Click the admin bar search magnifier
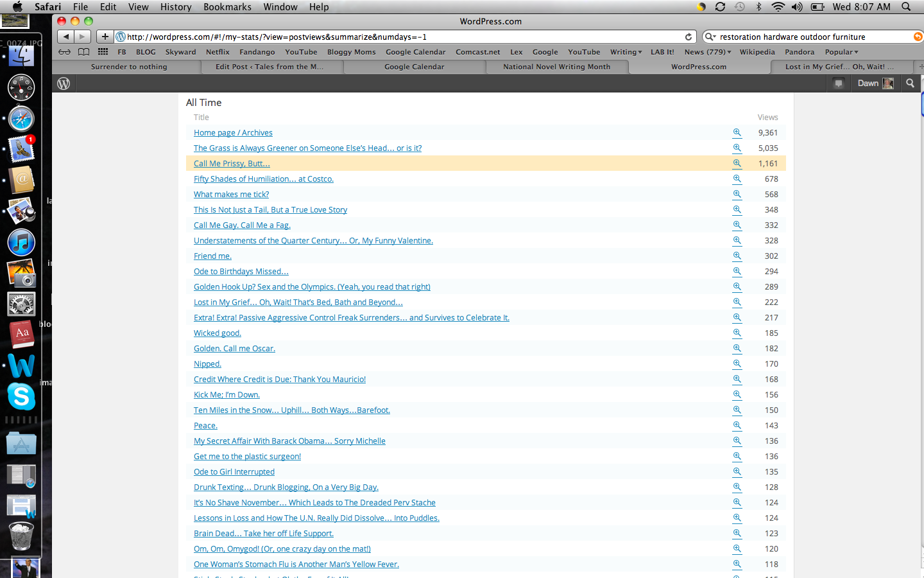The width and height of the screenshot is (924, 578). point(910,83)
